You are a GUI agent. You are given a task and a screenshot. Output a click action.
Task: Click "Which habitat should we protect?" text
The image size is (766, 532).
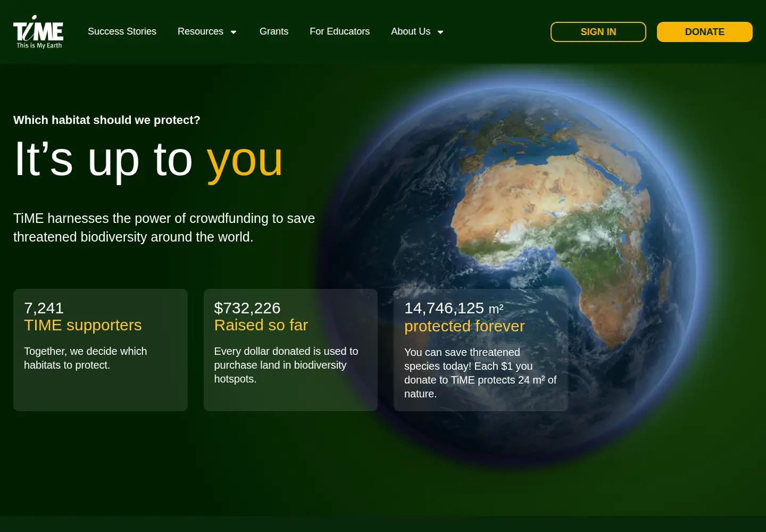107,120
